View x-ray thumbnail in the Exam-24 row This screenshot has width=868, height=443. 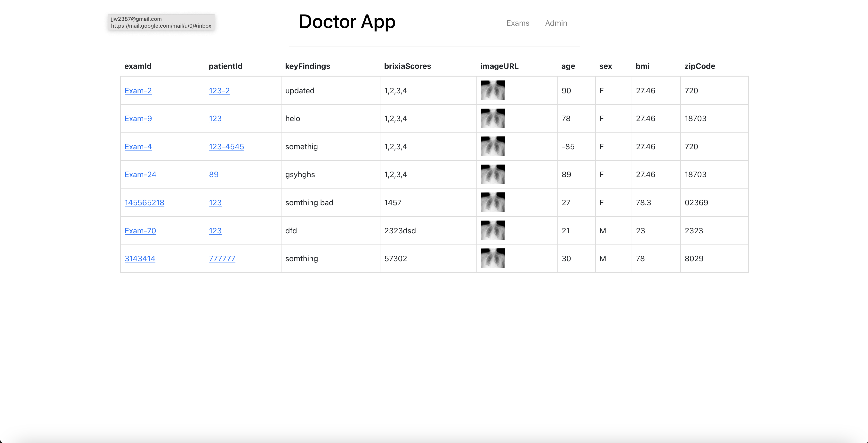(x=492, y=174)
